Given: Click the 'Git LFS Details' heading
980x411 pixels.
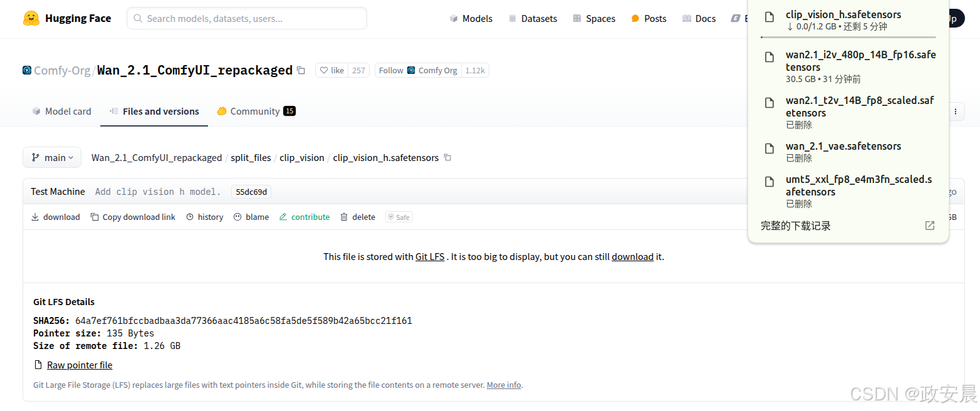Looking at the screenshot, I should 64,302.
